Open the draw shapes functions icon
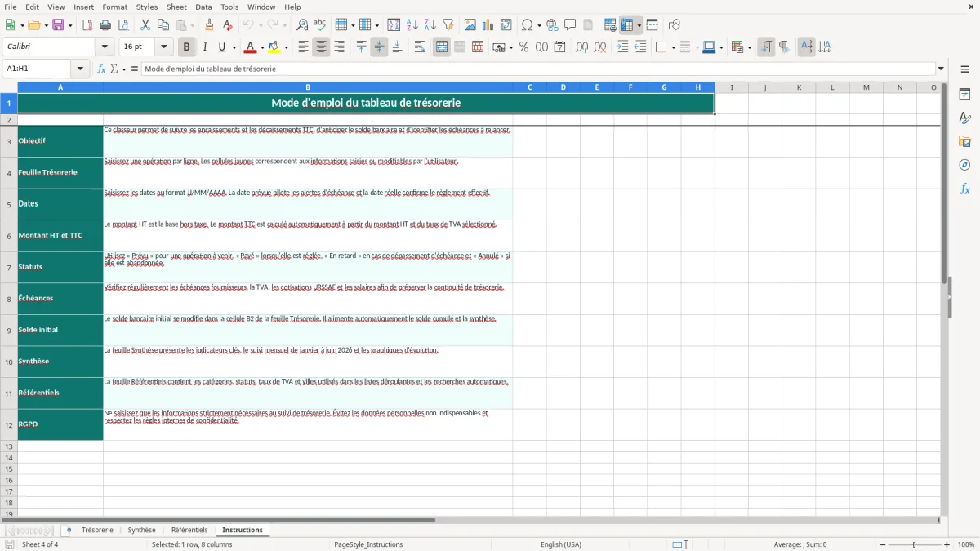 coord(675,25)
